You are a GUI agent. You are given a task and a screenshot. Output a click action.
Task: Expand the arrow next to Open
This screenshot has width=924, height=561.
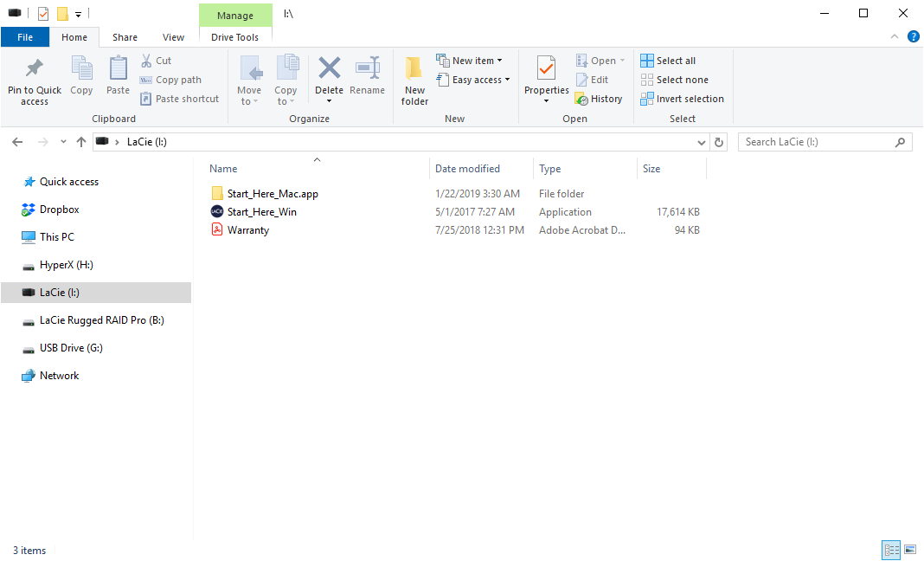tap(622, 61)
